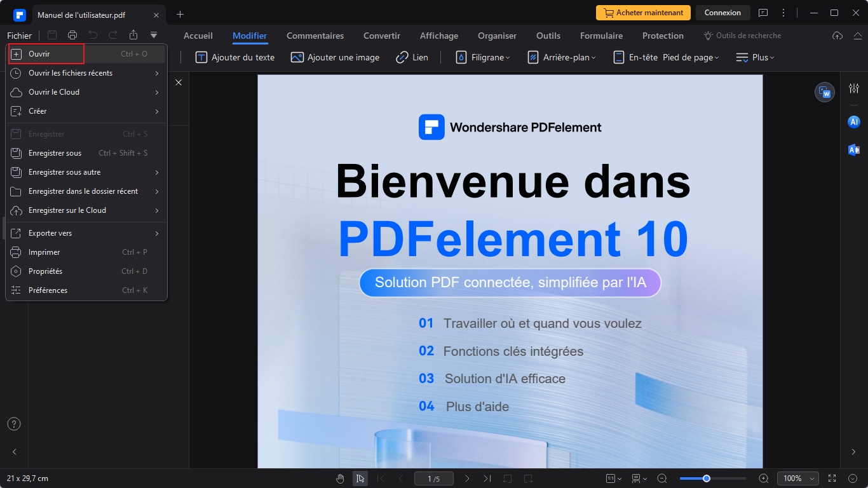The image size is (868, 488).
Task: Switch to the Formulaire tab
Action: coord(601,36)
